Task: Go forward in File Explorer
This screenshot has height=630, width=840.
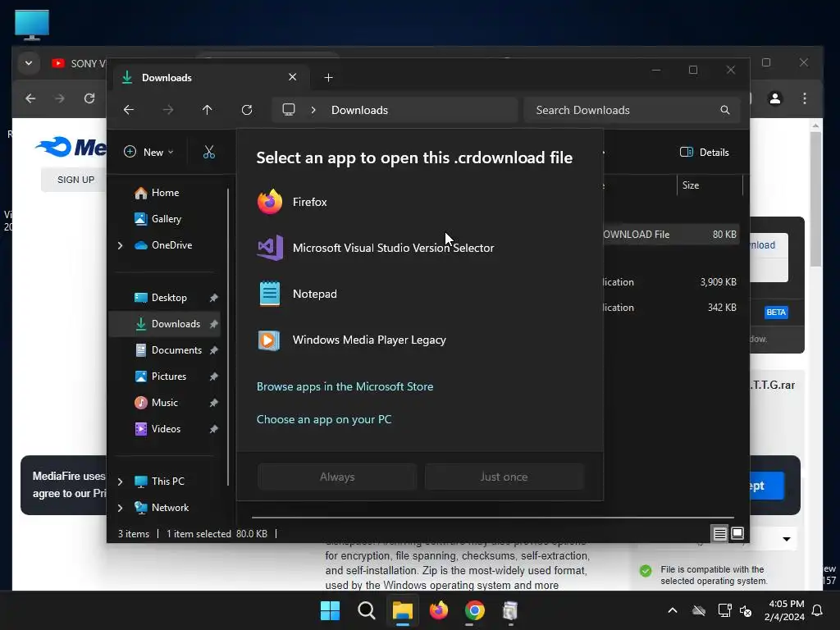Action: click(x=168, y=110)
